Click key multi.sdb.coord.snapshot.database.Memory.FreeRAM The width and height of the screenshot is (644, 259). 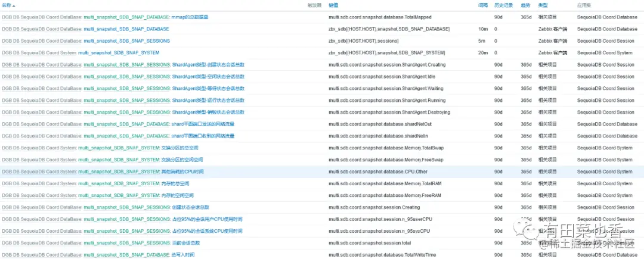coord(385,195)
